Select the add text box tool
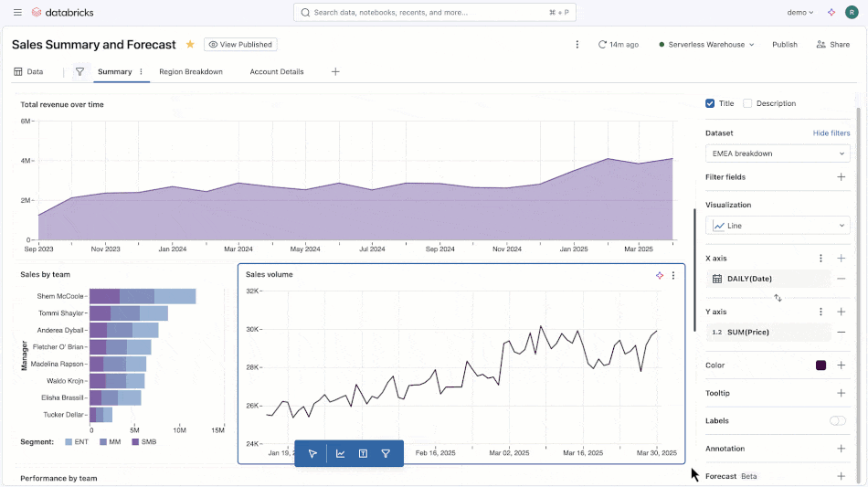Image resolution: width=868 pixels, height=487 pixels. pos(363,453)
